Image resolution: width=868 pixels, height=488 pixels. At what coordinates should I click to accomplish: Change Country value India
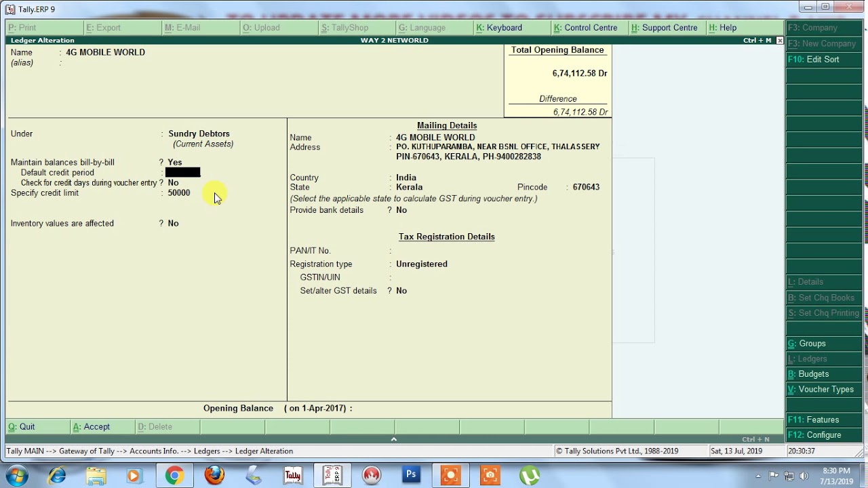tap(406, 178)
